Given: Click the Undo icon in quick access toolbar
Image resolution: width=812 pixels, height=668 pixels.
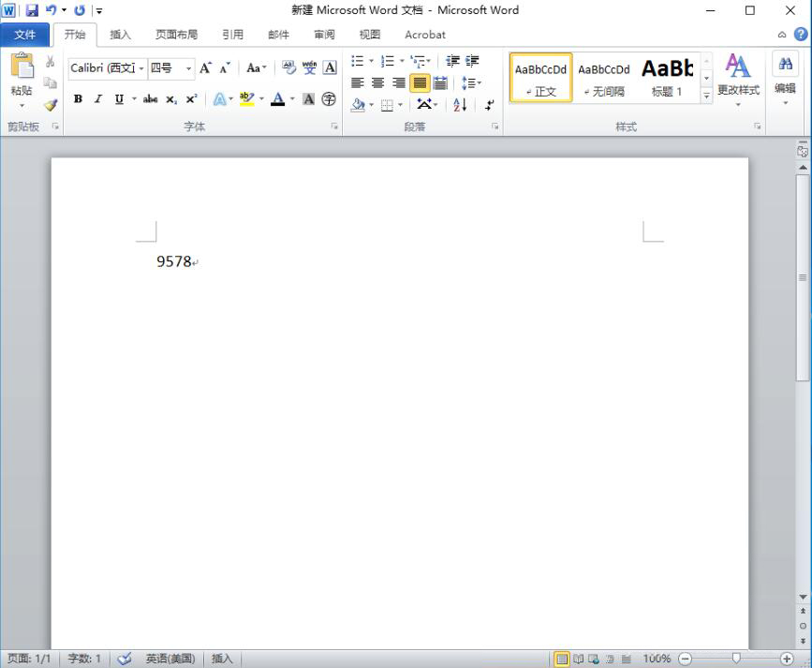Looking at the screenshot, I should pos(51,10).
